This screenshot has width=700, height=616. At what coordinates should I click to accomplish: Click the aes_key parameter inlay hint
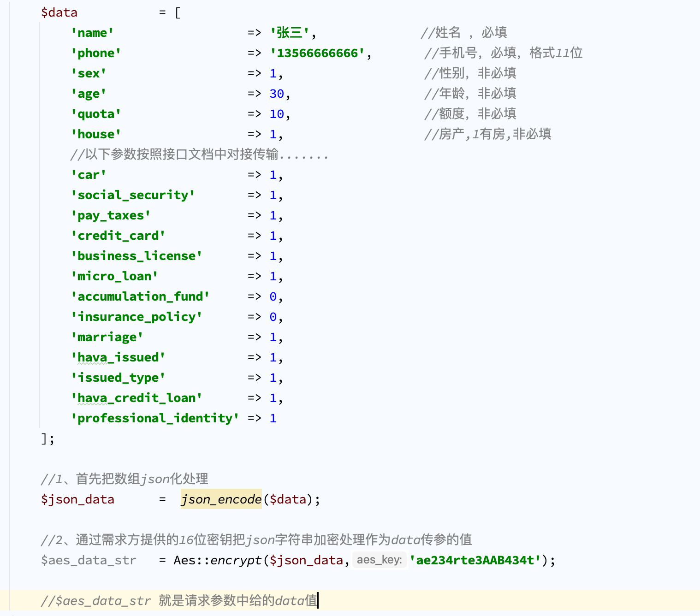tap(379, 560)
